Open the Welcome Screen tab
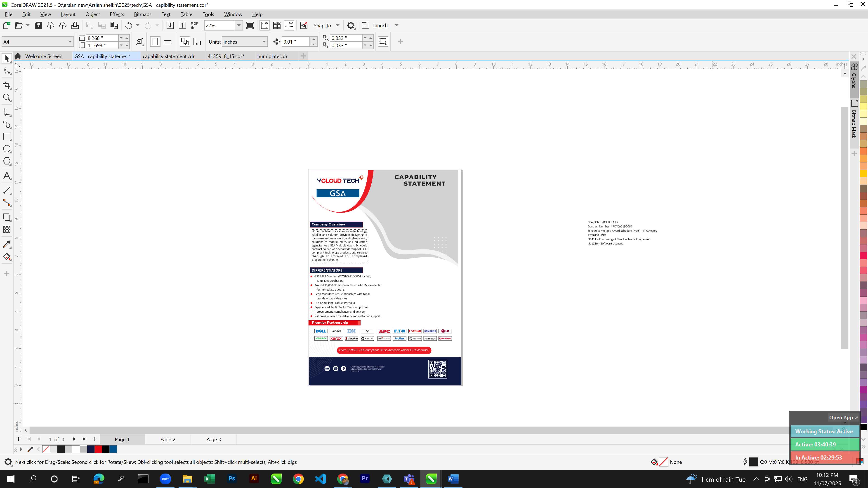The height and width of the screenshot is (488, 868). point(43,56)
